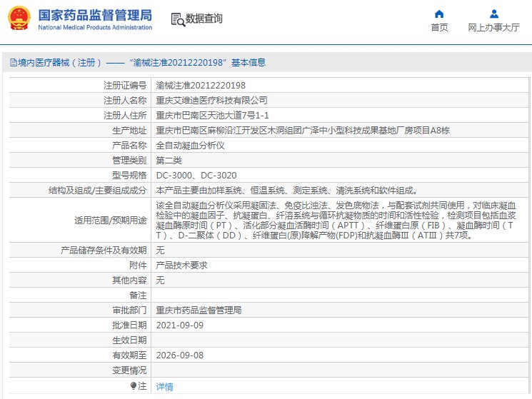Open the 详情 details link

click(164, 386)
